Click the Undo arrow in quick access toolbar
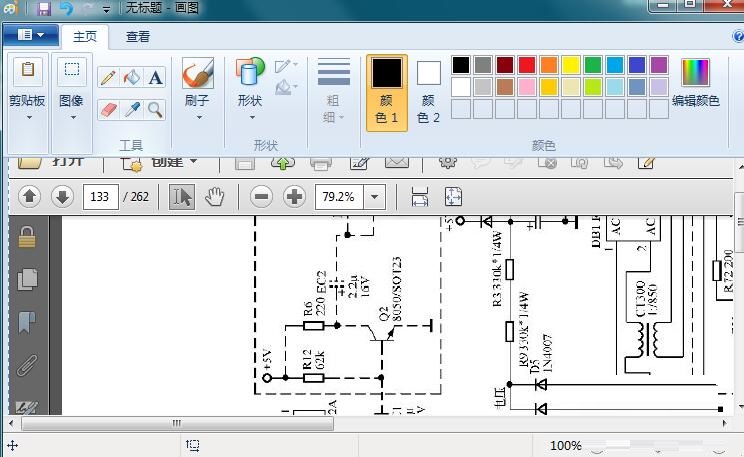Viewport: 744px width, 457px height. (66, 9)
